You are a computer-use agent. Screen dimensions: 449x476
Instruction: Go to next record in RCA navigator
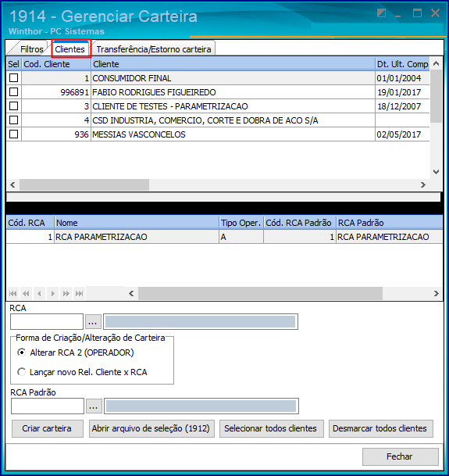53,293
